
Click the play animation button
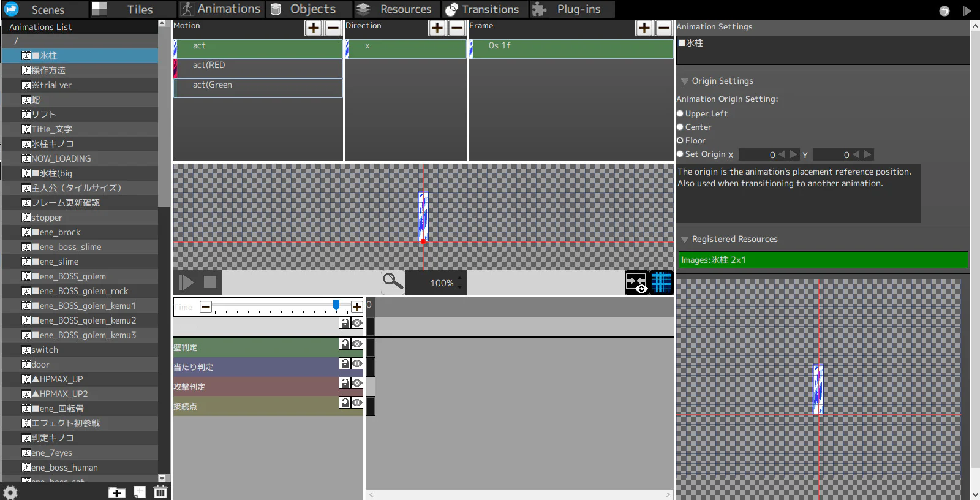(186, 282)
